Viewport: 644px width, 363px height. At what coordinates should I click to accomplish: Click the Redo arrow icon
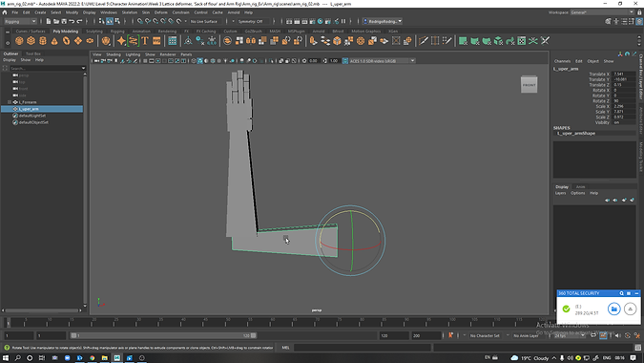pos(79,21)
